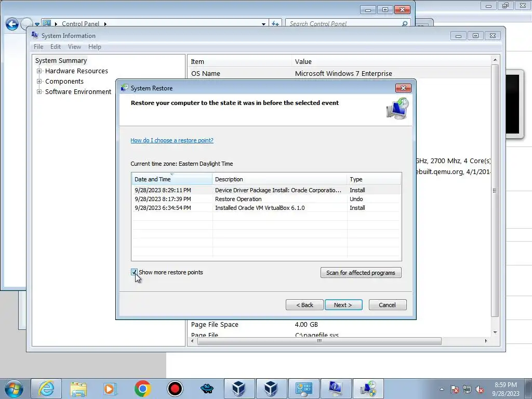
Task: Expand Software Environment tree node
Action: coord(39,91)
